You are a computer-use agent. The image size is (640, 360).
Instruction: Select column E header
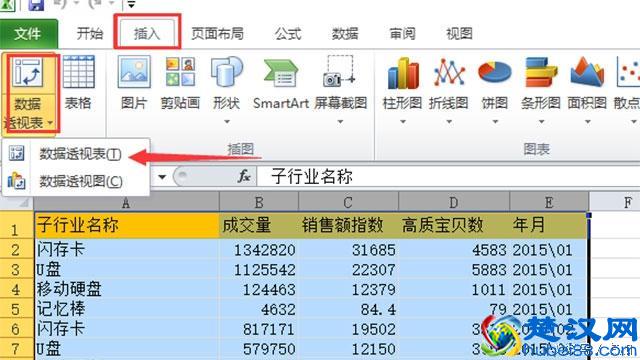[549, 202]
